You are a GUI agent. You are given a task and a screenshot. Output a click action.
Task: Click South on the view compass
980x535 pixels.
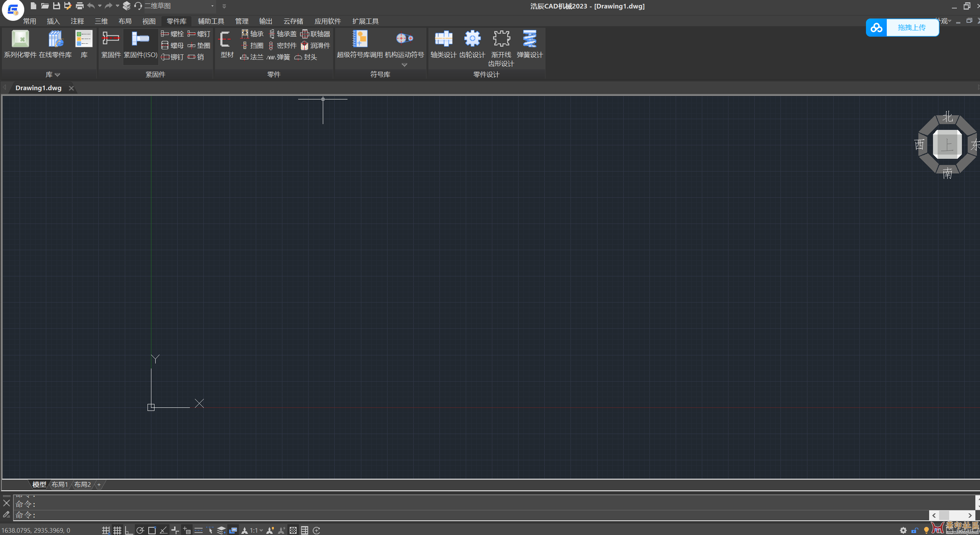click(947, 173)
